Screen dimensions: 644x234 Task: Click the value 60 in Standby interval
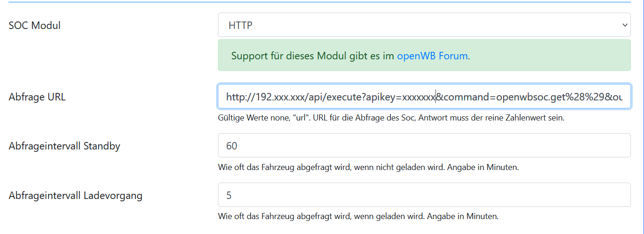click(x=232, y=146)
